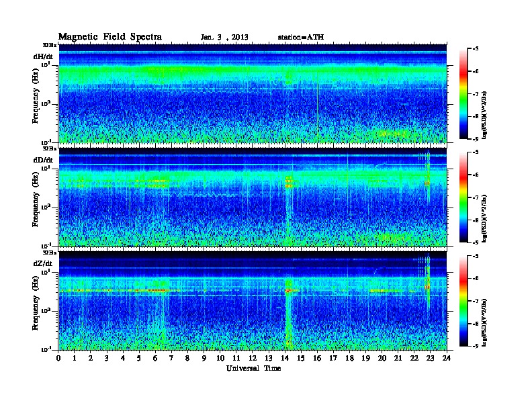The width and height of the screenshot is (532, 411).
Task: Click the "Universal Time" axis title
Action: (253, 368)
